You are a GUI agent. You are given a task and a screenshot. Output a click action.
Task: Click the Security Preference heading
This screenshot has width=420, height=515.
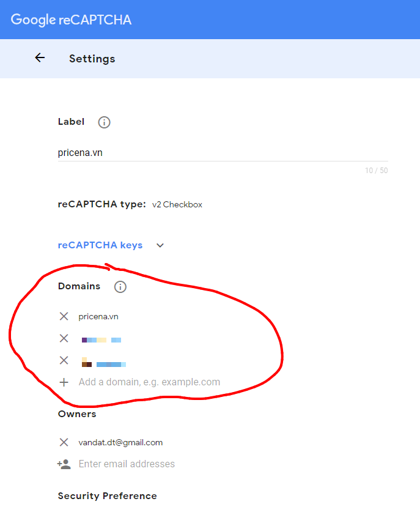click(x=107, y=496)
